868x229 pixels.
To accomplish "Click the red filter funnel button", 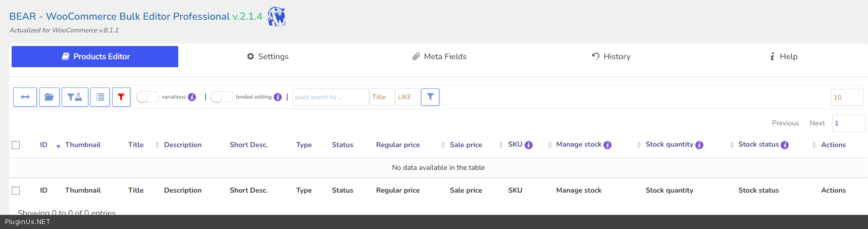I will (121, 97).
